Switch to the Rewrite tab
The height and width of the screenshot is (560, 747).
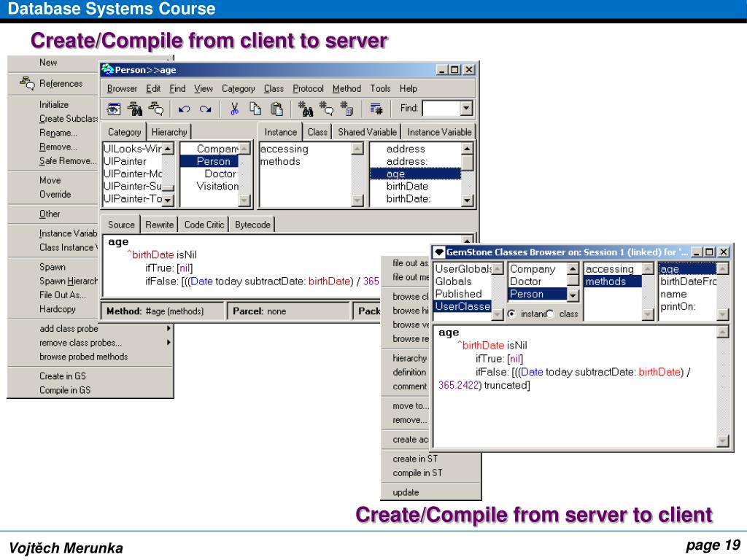coord(159,225)
